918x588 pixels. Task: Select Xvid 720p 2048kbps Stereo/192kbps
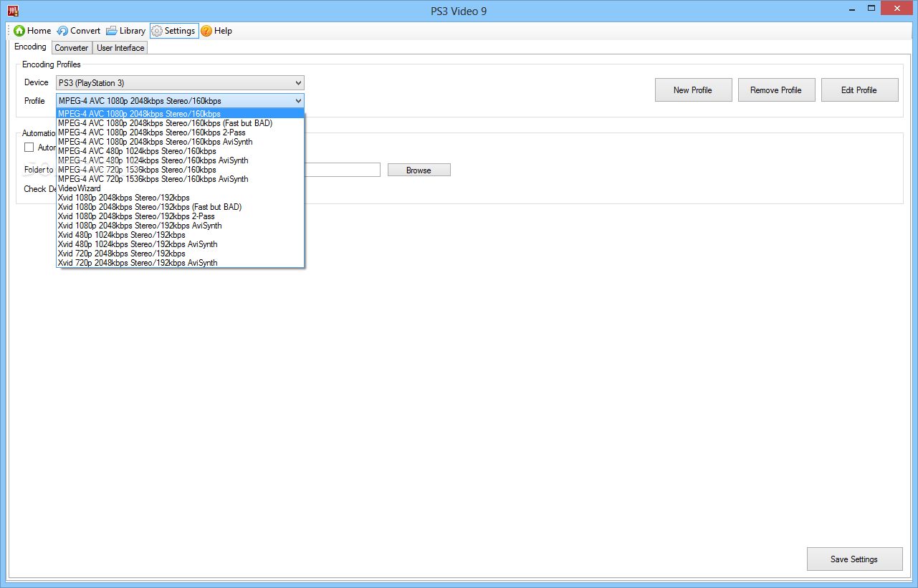[180, 254]
